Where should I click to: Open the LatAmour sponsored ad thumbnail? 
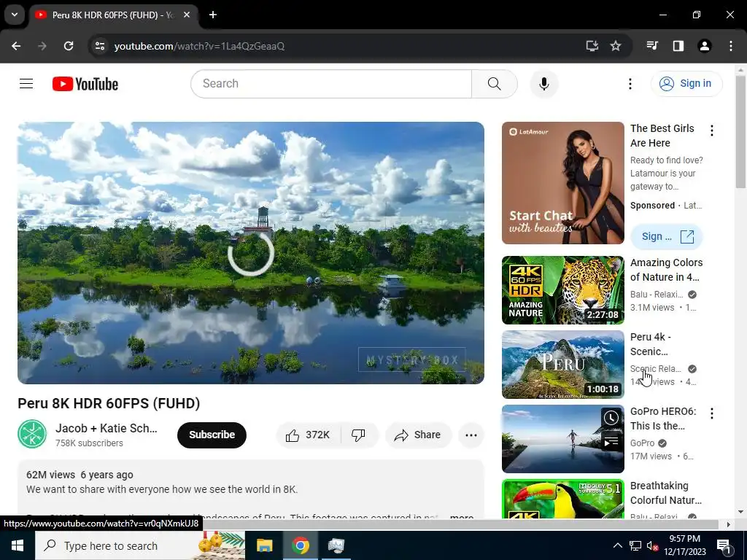[x=562, y=183]
